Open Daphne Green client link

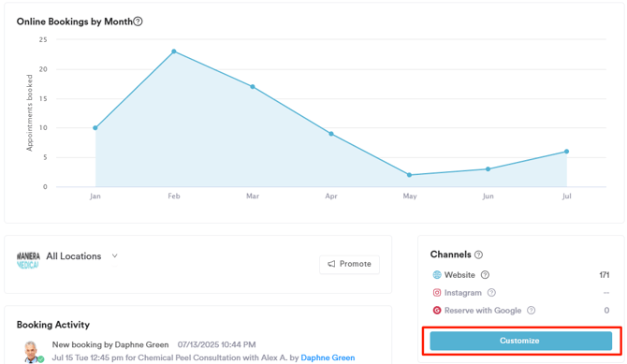328,357
